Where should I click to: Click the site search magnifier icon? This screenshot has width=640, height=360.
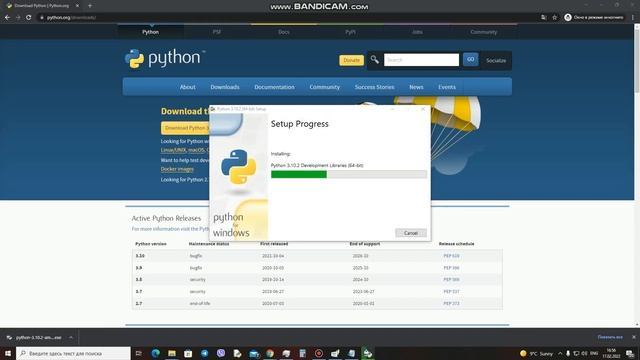(x=375, y=60)
